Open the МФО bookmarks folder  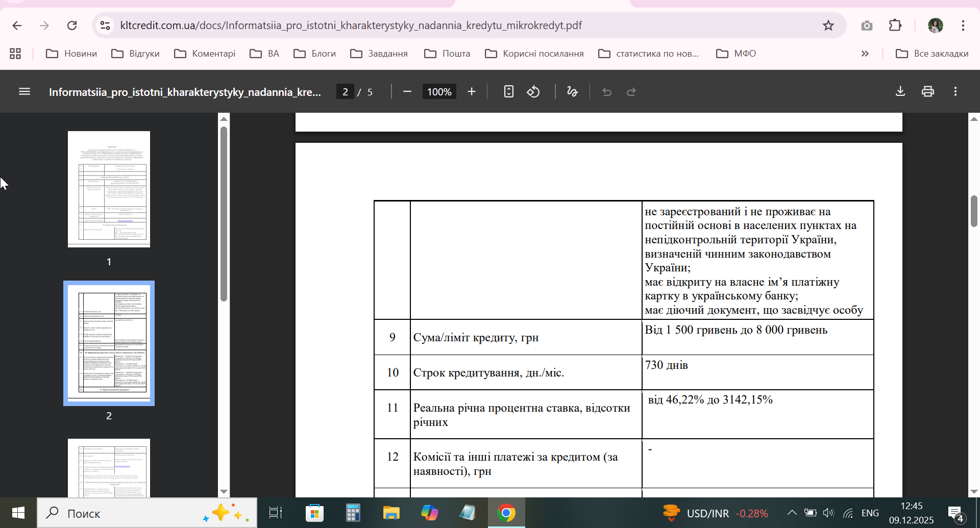(x=736, y=54)
